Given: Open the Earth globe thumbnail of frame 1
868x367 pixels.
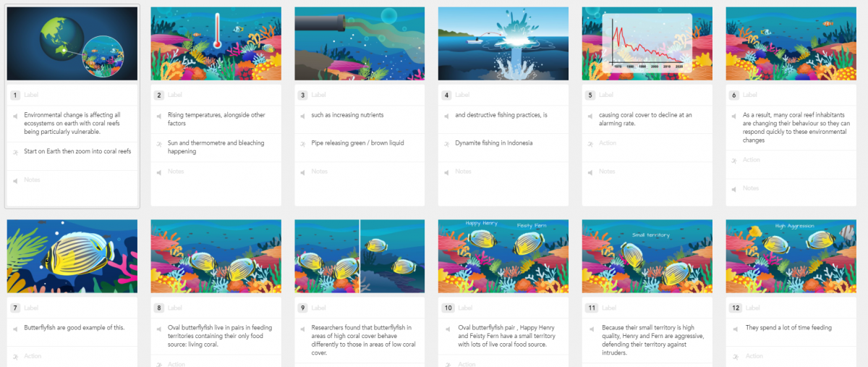Looking at the screenshot, I should [72, 43].
